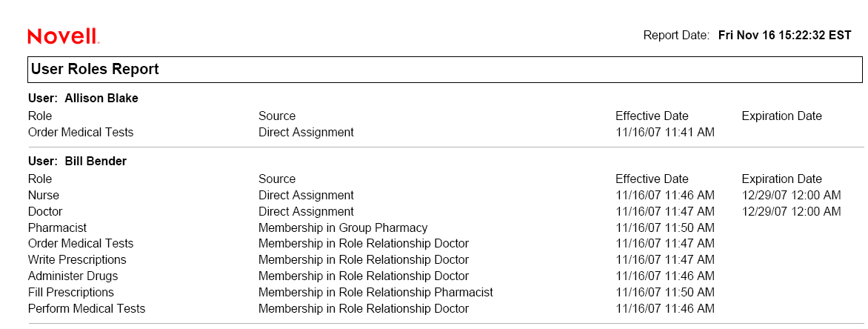Click Allison Blake's Order Medical Tests role
The height and width of the screenshot is (329, 868).
pos(81,132)
